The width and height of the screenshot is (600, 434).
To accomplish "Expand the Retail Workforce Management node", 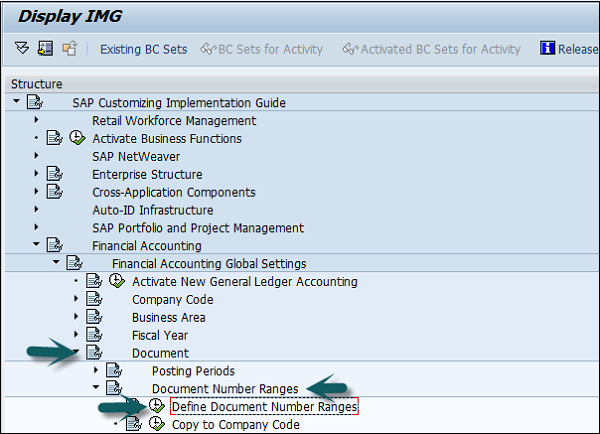I will [x=36, y=121].
